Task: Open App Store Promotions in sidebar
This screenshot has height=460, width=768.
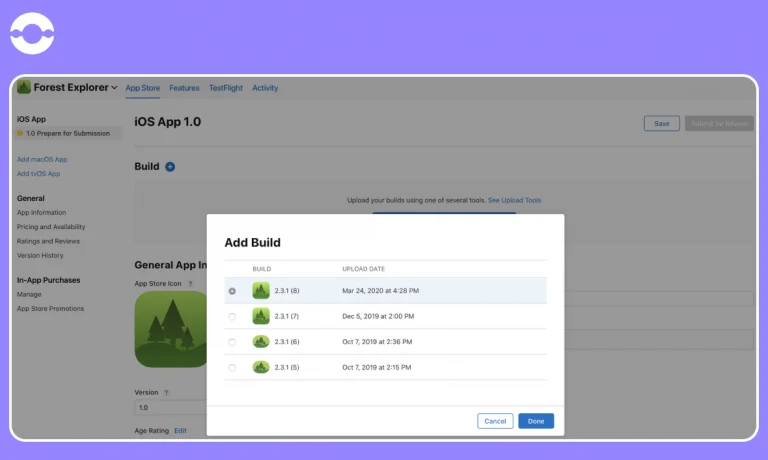Action: point(50,309)
